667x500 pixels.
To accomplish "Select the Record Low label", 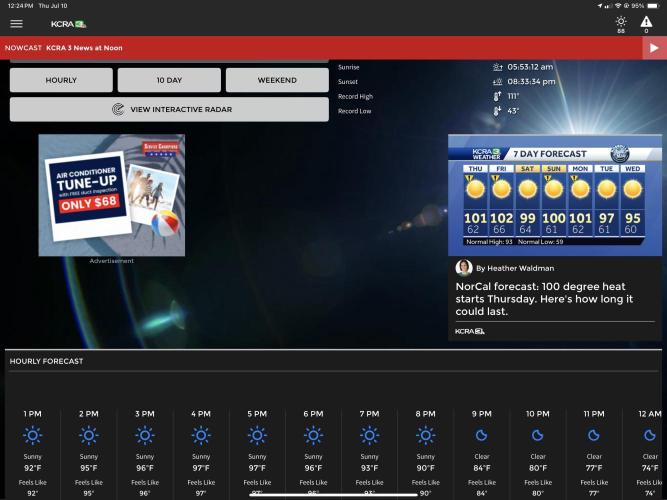I will click(354, 111).
